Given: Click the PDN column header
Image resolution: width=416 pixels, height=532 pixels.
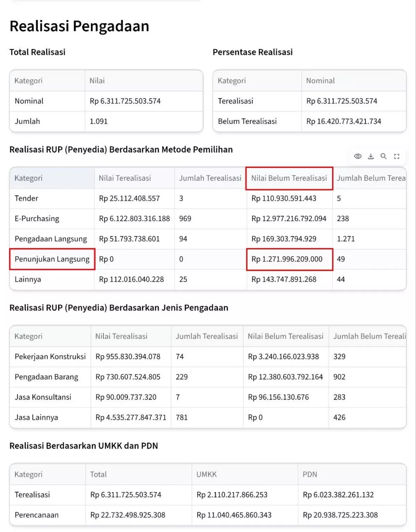Looking at the screenshot, I should point(352,474).
